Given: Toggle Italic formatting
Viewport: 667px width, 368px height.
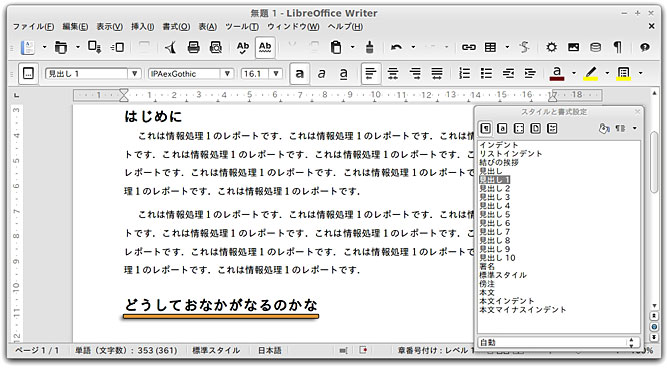Looking at the screenshot, I should point(322,74).
